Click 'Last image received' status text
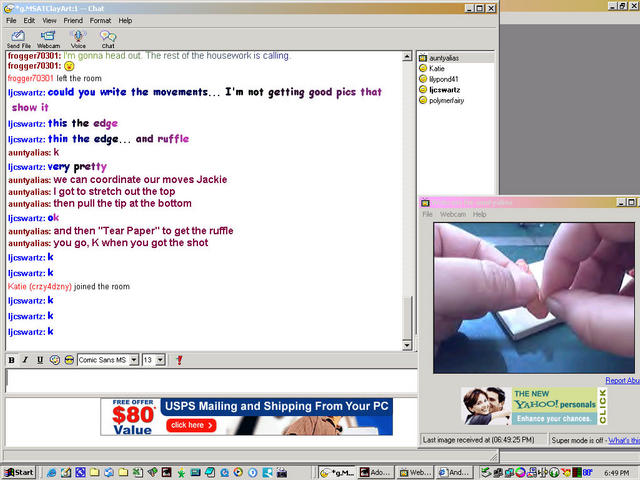Viewport: 640px width, 480px height. coord(478,440)
